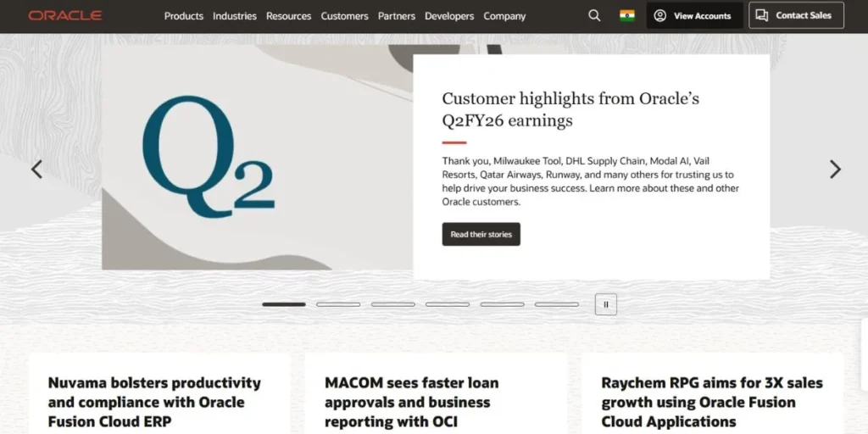Open the Customers menu item

344,16
